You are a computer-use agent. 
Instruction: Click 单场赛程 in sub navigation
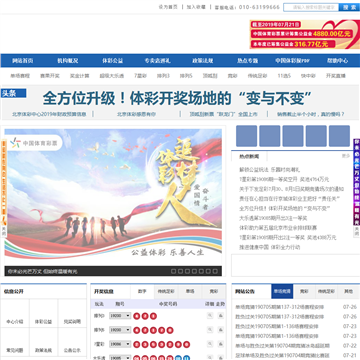coord(20,76)
